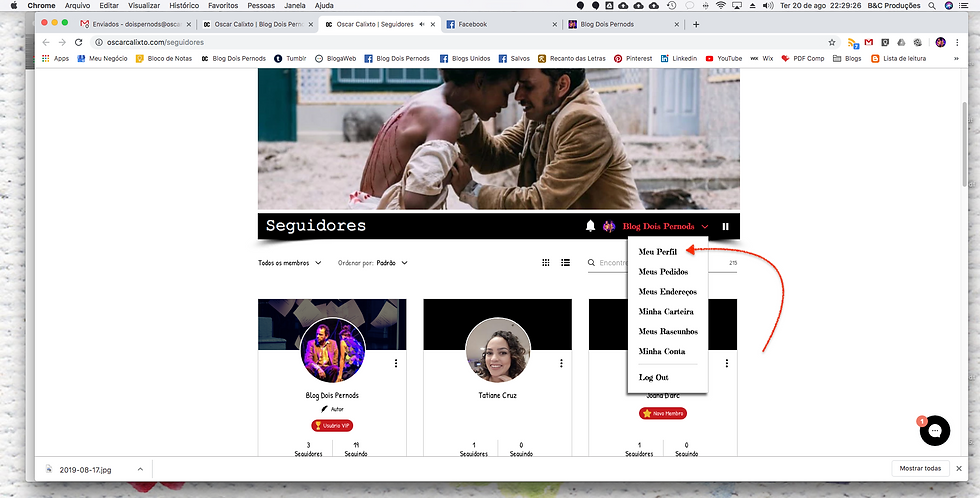Click the Usuário VIP badge

[332, 426]
